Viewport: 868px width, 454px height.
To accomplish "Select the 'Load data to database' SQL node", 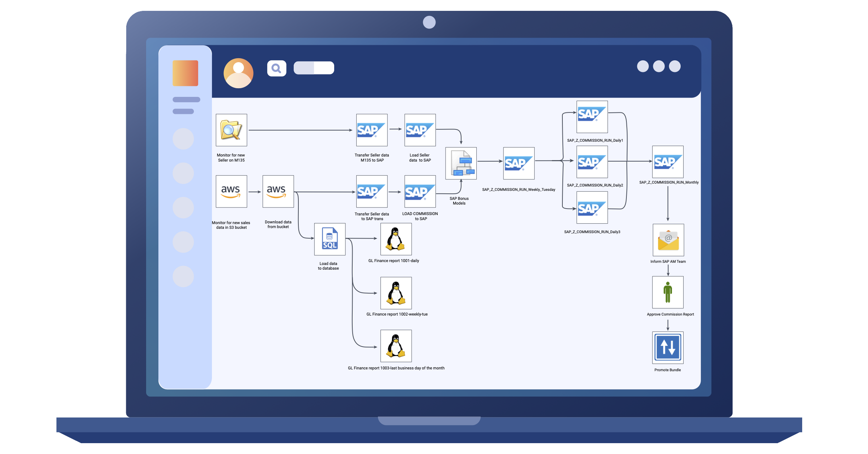I will 329,239.
